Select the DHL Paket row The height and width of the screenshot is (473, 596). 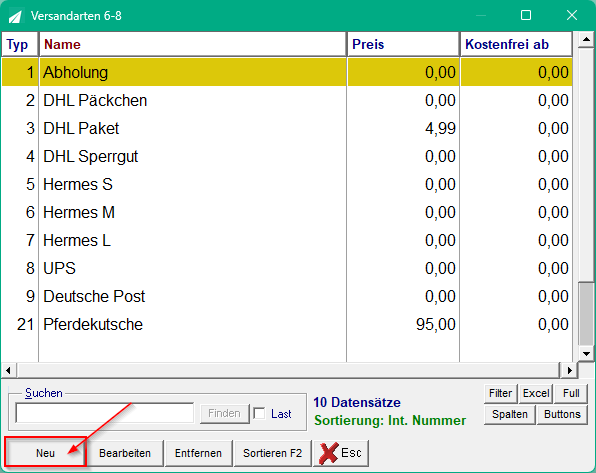(287, 129)
